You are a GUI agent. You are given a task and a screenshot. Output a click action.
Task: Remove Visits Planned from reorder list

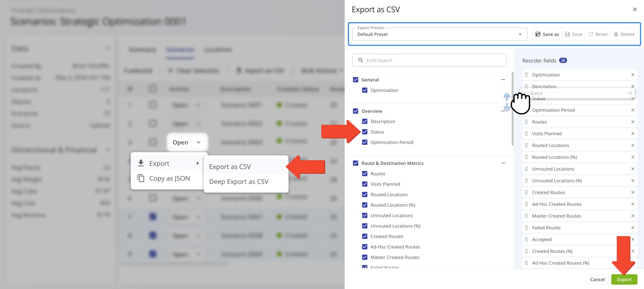(x=633, y=134)
